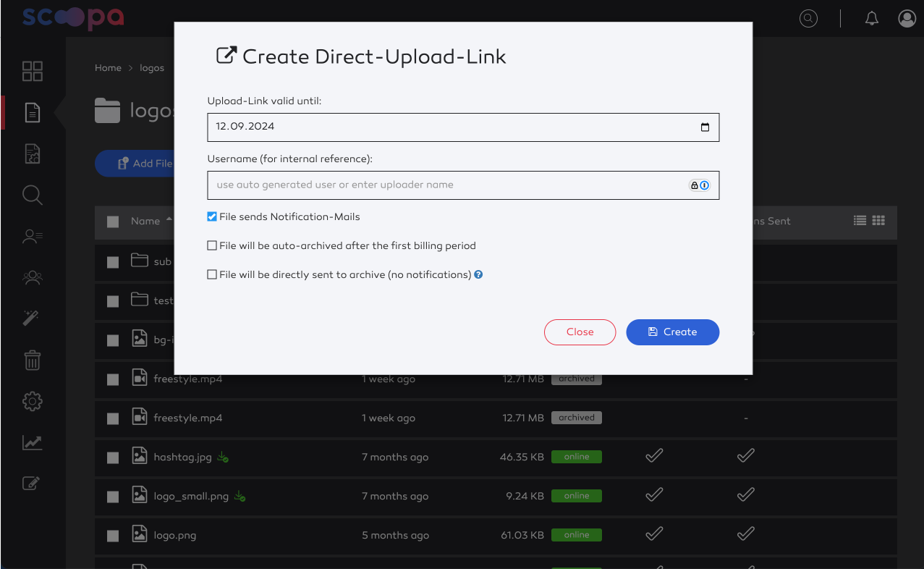Open the user account avatar menu
The image size is (924, 569).
click(907, 19)
